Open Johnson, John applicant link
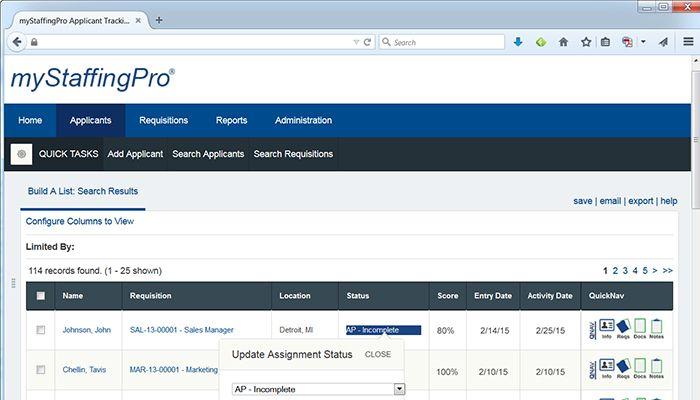The height and width of the screenshot is (400, 700). [x=87, y=330]
